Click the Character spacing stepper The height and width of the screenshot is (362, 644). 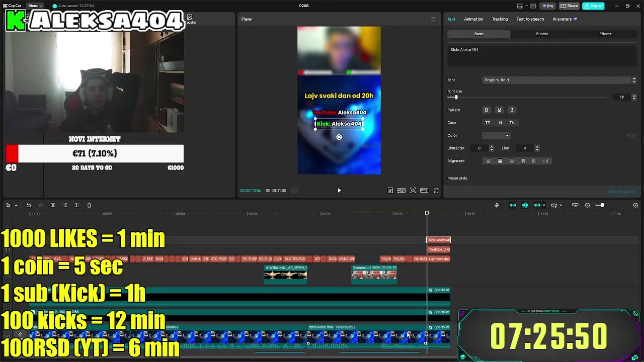point(492,148)
